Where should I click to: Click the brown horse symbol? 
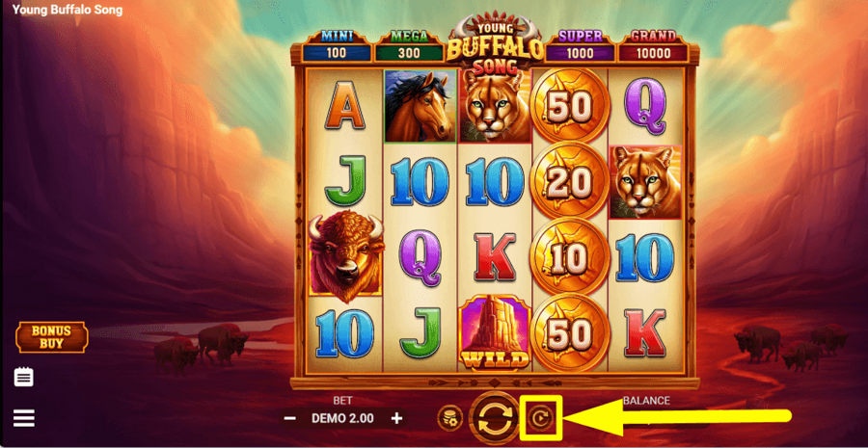coord(420,106)
